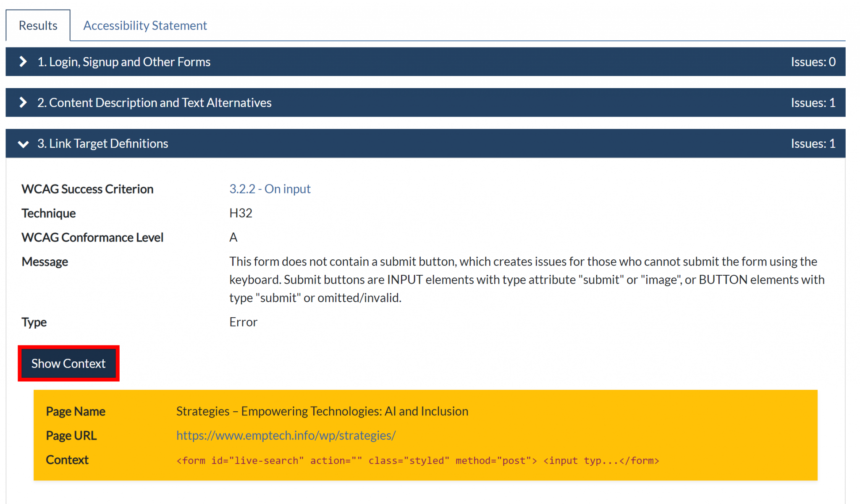Click the Error type value
Image resolution: width=860 pixels, height=504 pixels.
[243, 322]
